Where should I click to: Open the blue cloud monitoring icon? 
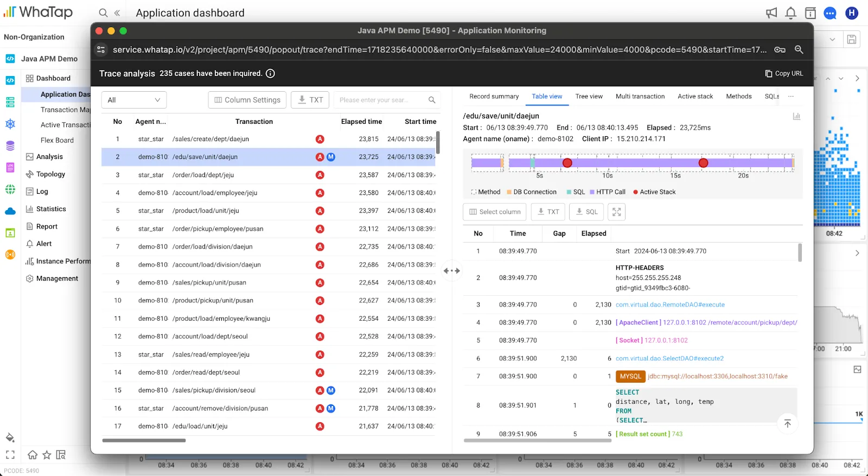pos(10,211)
